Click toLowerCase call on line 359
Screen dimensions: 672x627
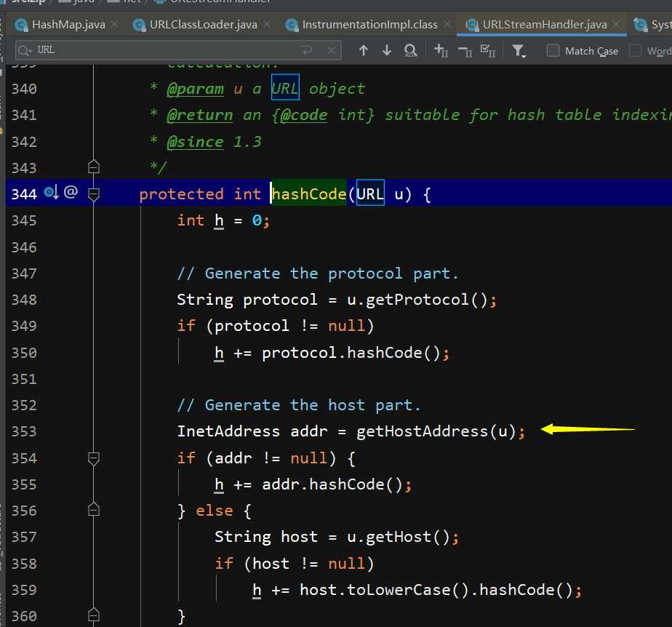click(x=399, y=590)
